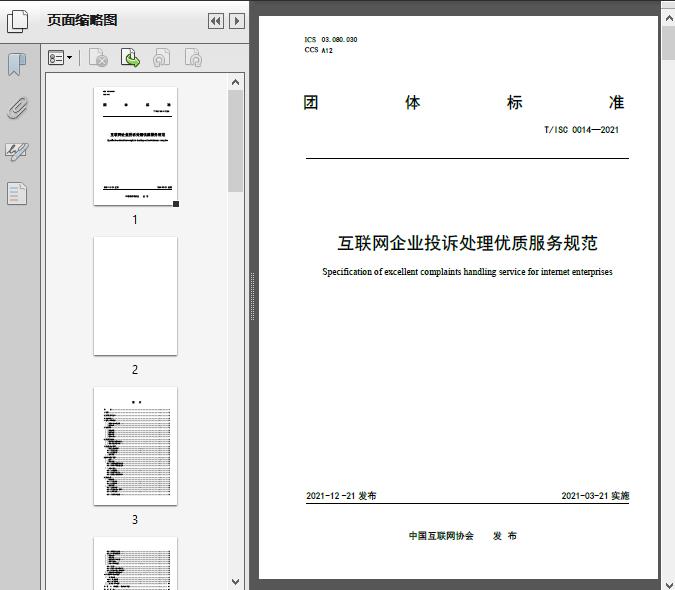Click the bottom document-page icon in sidebar
675x590 pixels.
(17, 194)
